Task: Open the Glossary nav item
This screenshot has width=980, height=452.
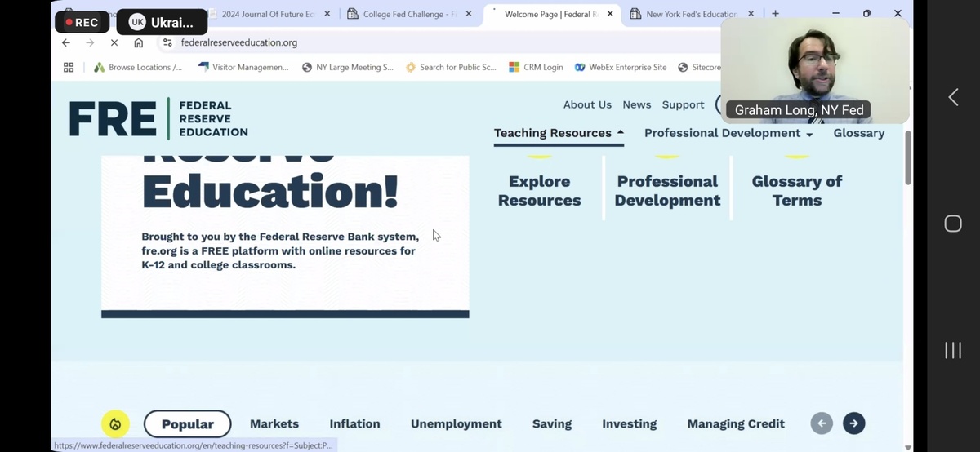Action: (x=859, y=133)
